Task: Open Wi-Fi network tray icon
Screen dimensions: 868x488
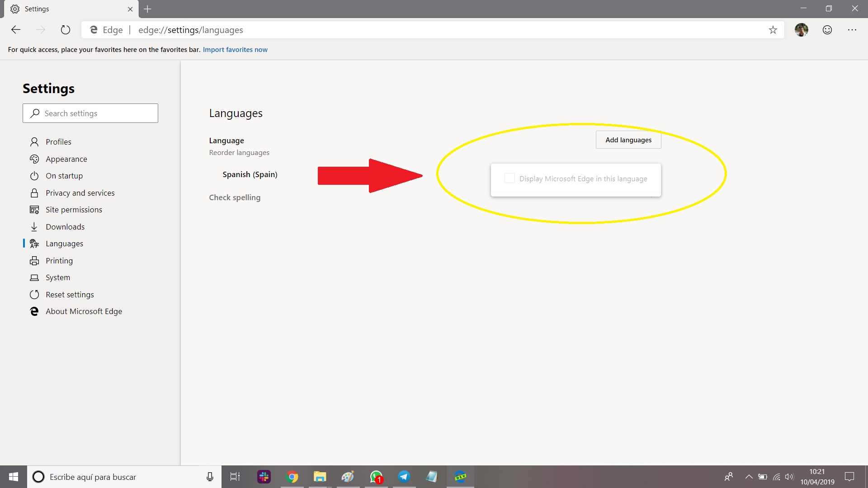Action: pyautogui.click(x=776, y=477)
